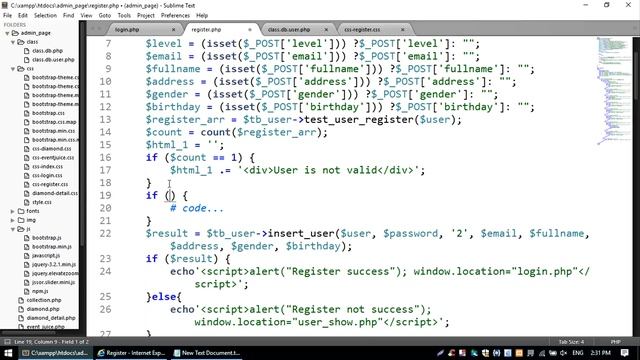This screenshot has height=360, width=640.
Task: Open css-register.css in the sidebar tree
Action: click(50, 184)
